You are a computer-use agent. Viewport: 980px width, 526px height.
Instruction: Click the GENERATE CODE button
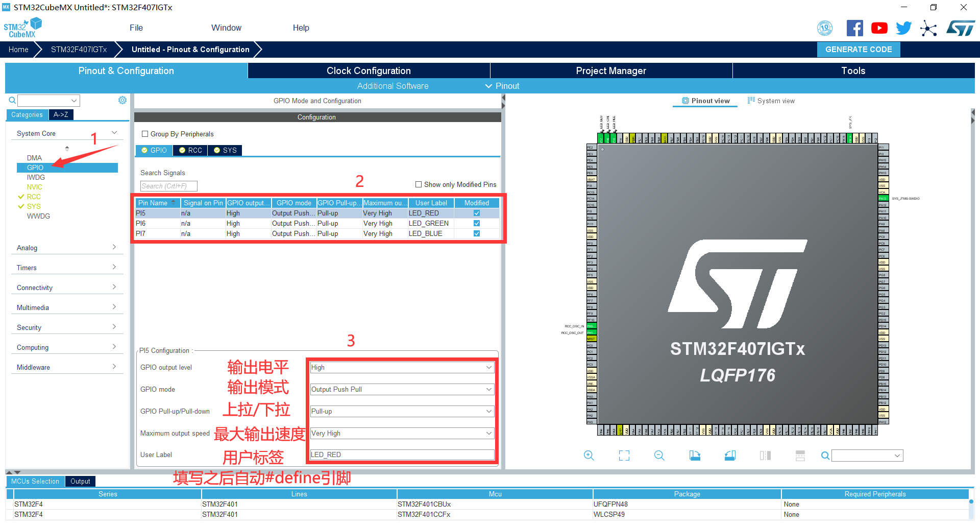pos(859,50)
